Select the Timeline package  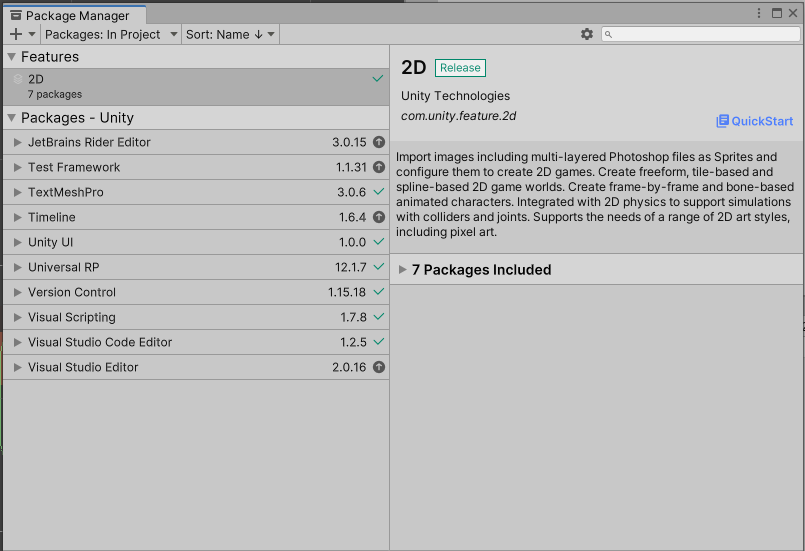click(x=196, y=217)
